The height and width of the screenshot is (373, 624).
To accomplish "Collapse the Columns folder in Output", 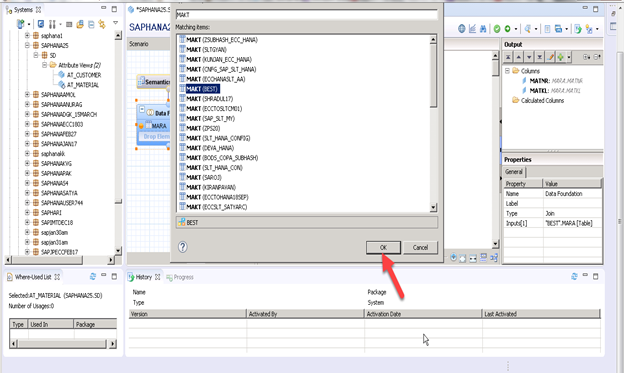I will point(507,71).
